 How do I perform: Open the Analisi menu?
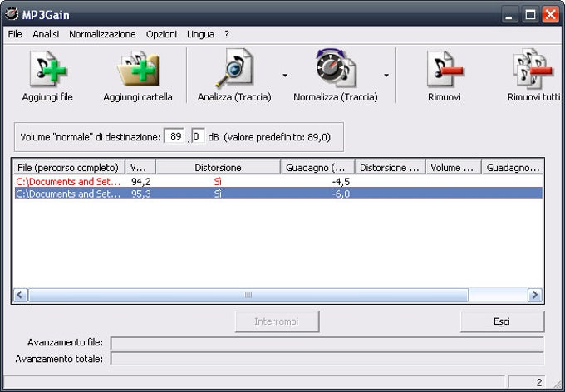[46, 34]
